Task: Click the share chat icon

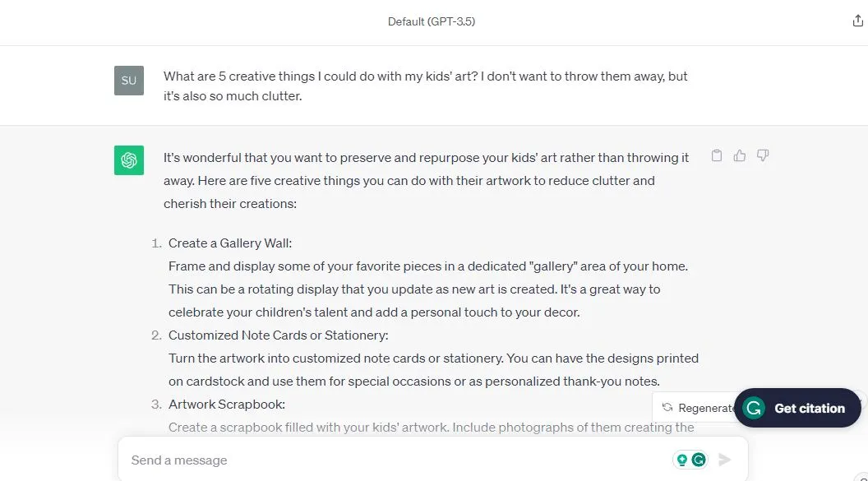Action: click(x=857, y=21)
